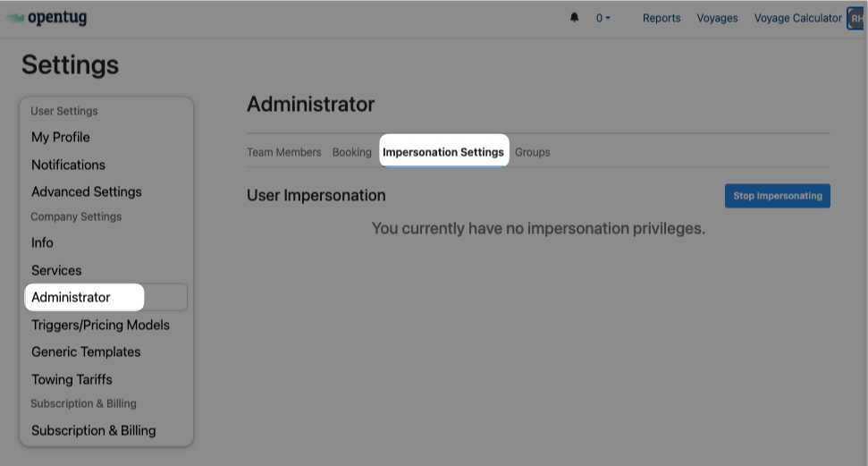Open My Profile settings
868x466 pixels.
(61, 137)
